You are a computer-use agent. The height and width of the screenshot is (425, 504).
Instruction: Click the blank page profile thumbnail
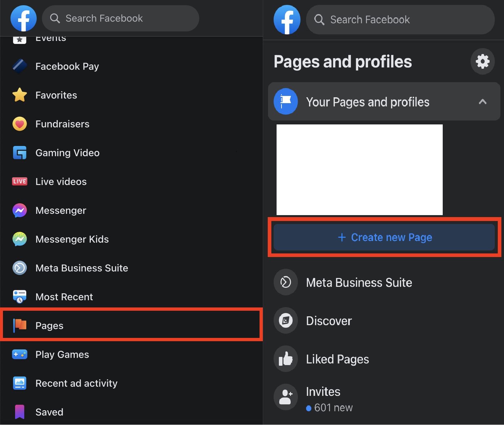[359, 169]
